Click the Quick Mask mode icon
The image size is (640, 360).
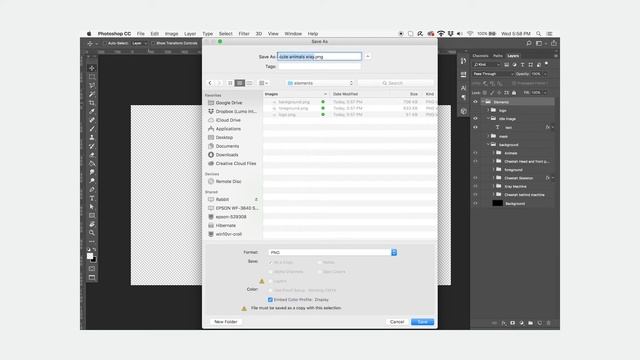pos(92,269)
